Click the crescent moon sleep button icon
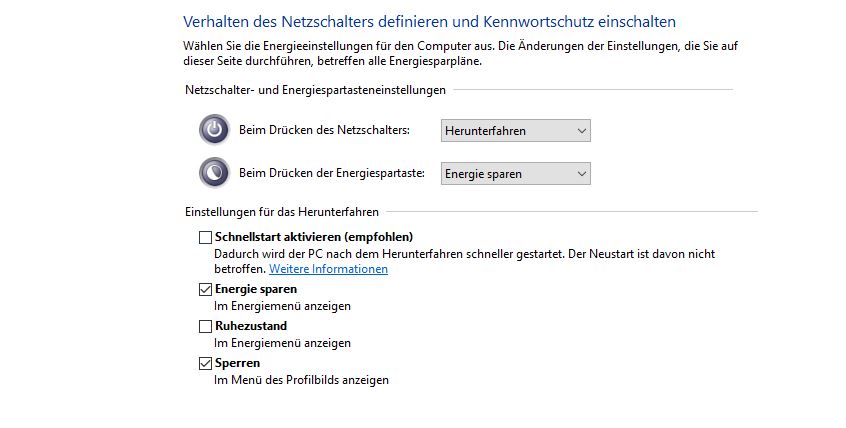The image size is (846, 428). [214, 173]
